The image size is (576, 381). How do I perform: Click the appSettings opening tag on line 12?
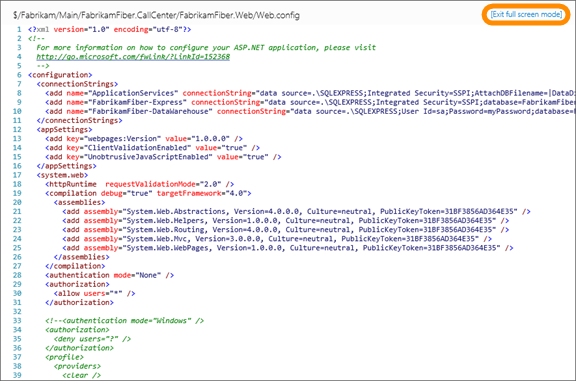pos(64,130)
